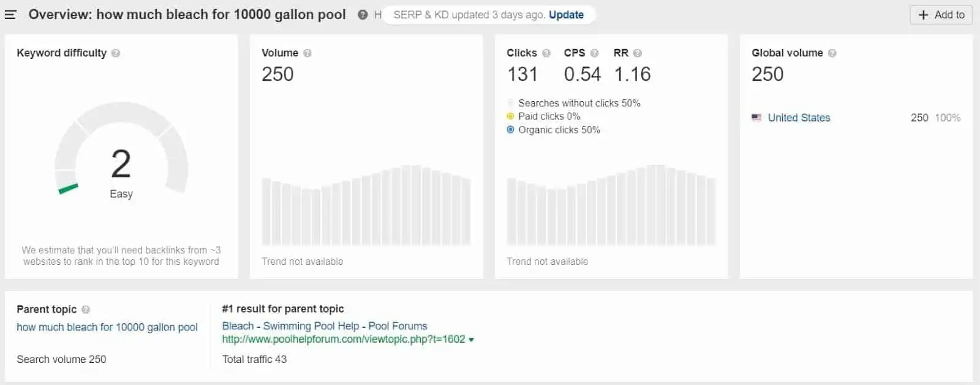Click help icon next to overview title
This screenshot has width=980, height=385.
363,15
